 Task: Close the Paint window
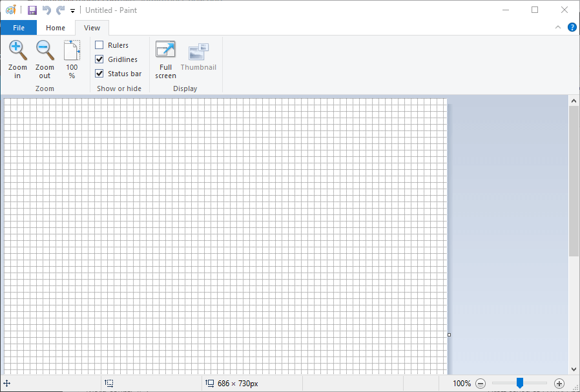[564, 10]
